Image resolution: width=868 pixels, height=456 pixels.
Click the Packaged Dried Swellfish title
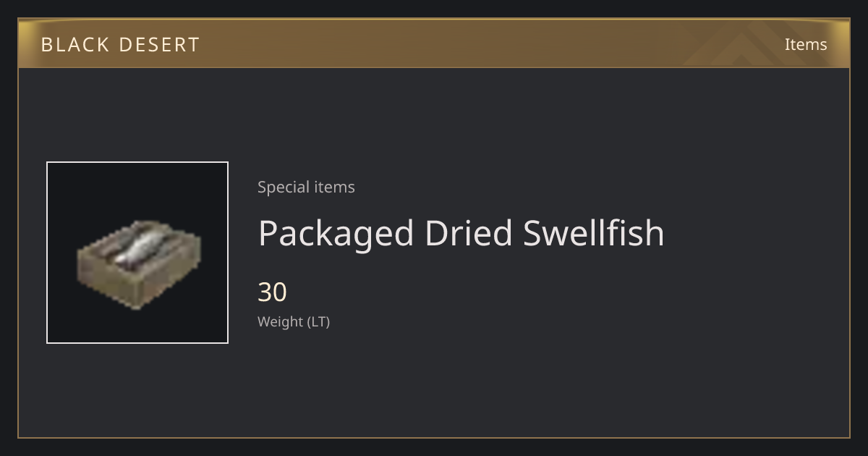(461, 233)
